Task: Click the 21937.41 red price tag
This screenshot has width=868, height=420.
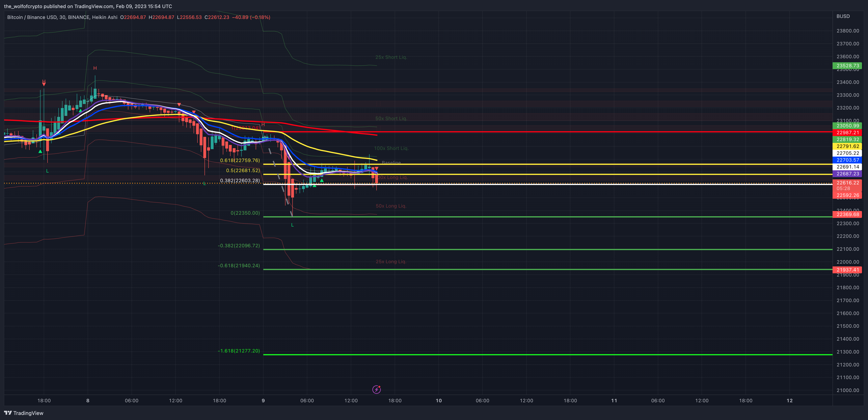Action: click(x=847, y=270)
